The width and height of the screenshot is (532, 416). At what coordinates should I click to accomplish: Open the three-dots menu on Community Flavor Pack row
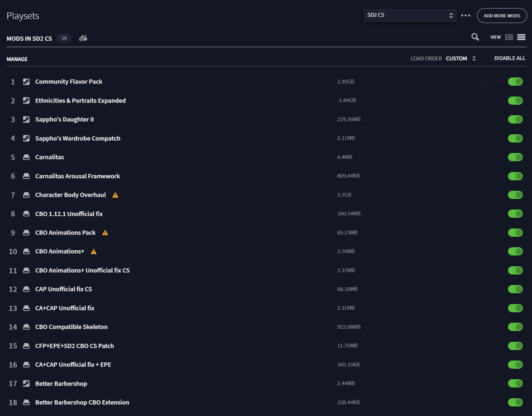(x=498, y=82)
